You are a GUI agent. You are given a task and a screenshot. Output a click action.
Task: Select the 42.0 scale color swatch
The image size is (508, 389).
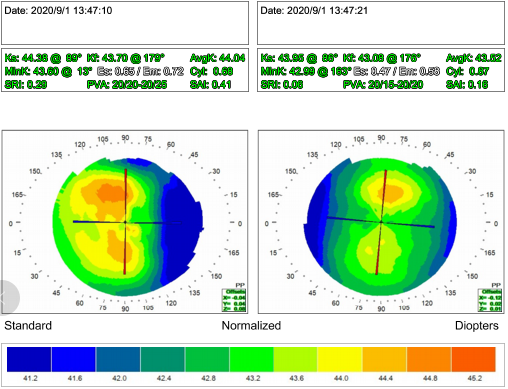coord(118,359)
